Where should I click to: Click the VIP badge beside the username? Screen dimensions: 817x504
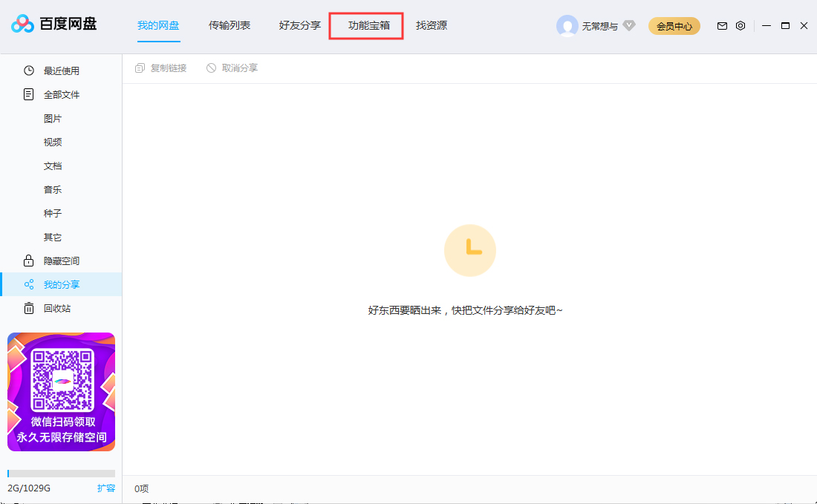click(628, 25)
